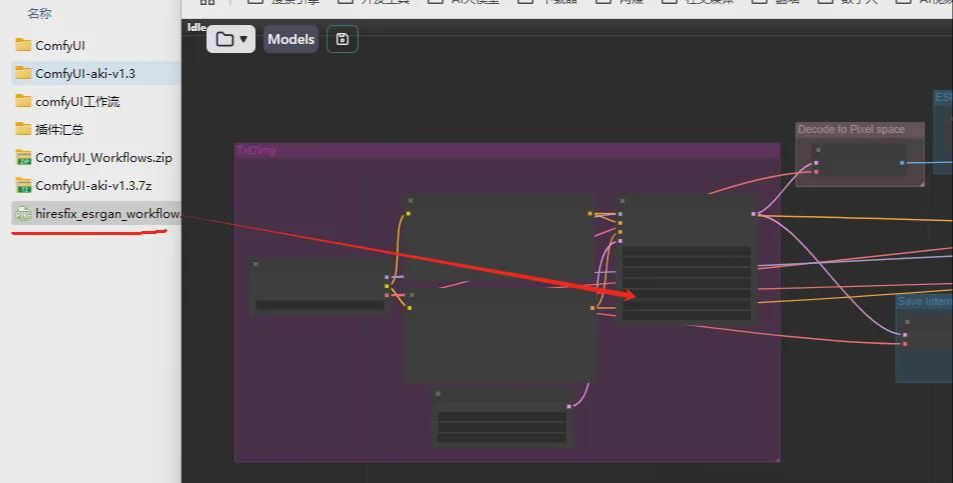Click the 名称 column header
The width and height of the screenshot is (953, 483).
pos(40,13)
